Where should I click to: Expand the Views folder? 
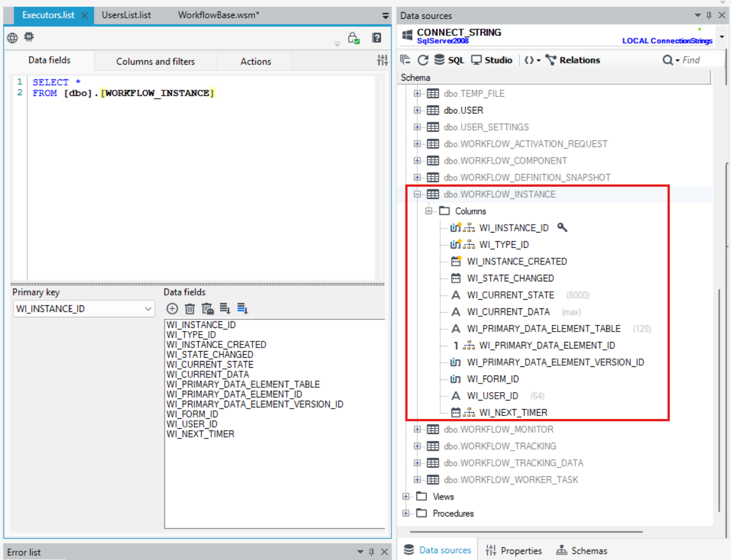click(x=406, y=496)
